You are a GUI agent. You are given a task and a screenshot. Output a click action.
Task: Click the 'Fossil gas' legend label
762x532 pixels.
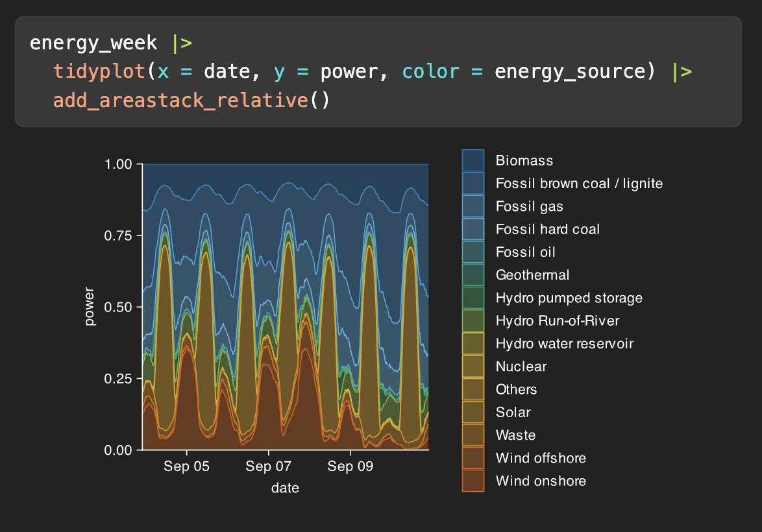529,206
